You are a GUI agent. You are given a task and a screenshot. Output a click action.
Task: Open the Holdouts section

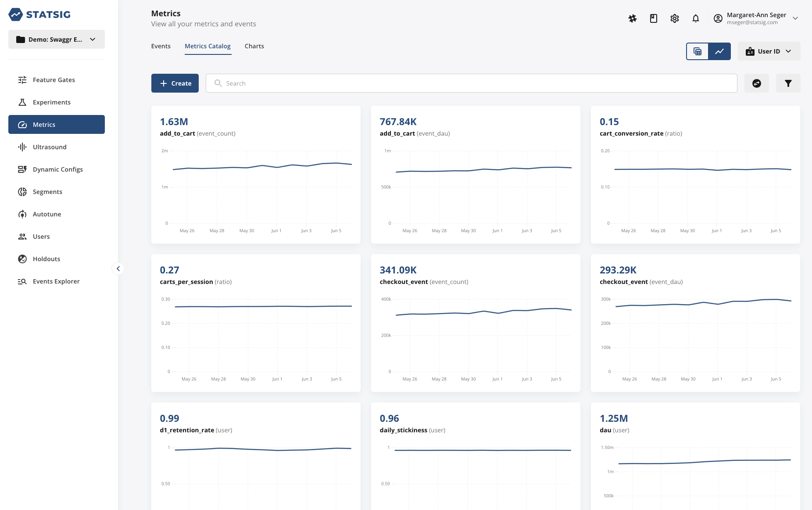pyautogui.click(x=46, y=259)
